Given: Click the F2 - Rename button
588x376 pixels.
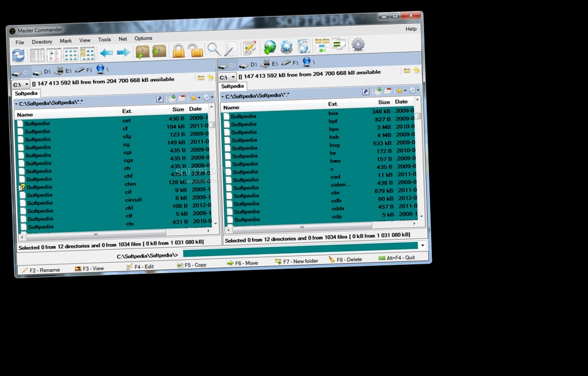Looking at the screenshot, I should click(41, 270).
